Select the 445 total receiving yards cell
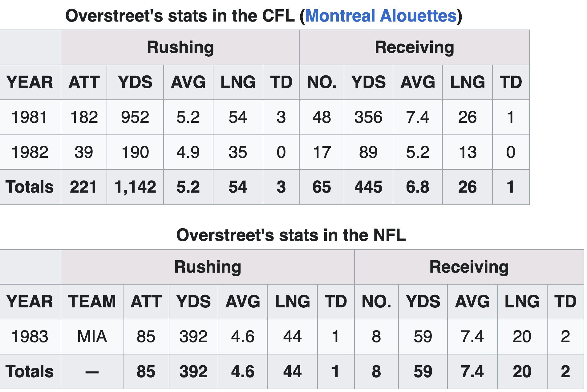Screen dimensions: 587x392 [368, 187]
